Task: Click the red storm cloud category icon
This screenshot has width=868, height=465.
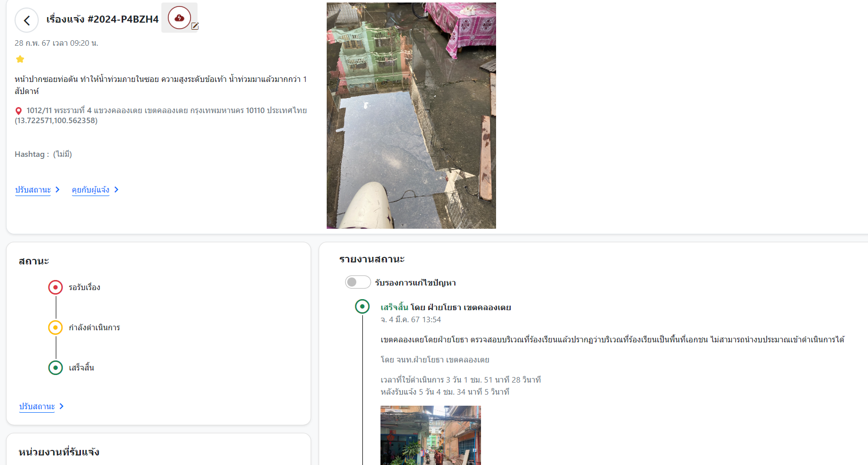Action: coord(179,18)
